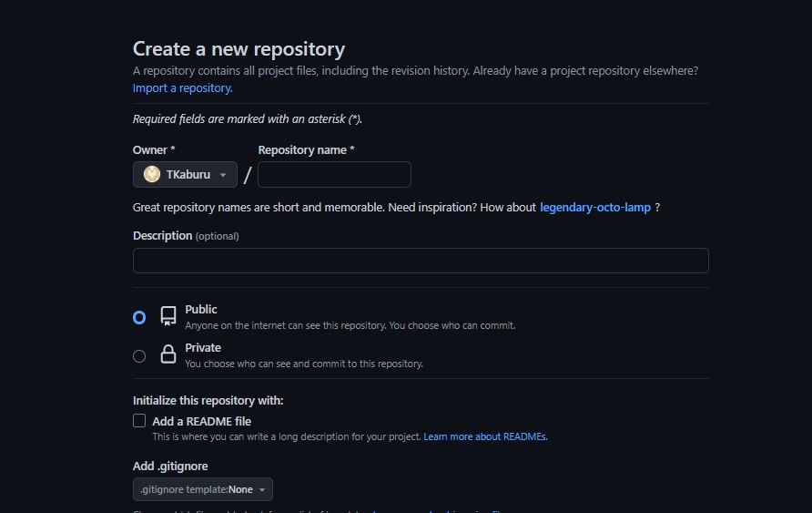Focus the Repository name input field
The image size is (812, 513).
pyautogui.click(x=334, y=175)
